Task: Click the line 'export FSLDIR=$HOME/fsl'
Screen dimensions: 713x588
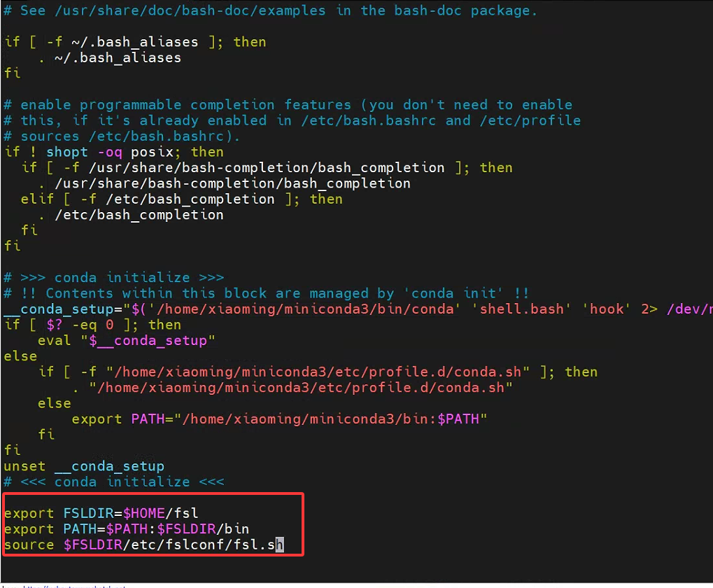Action: point(101,513)
